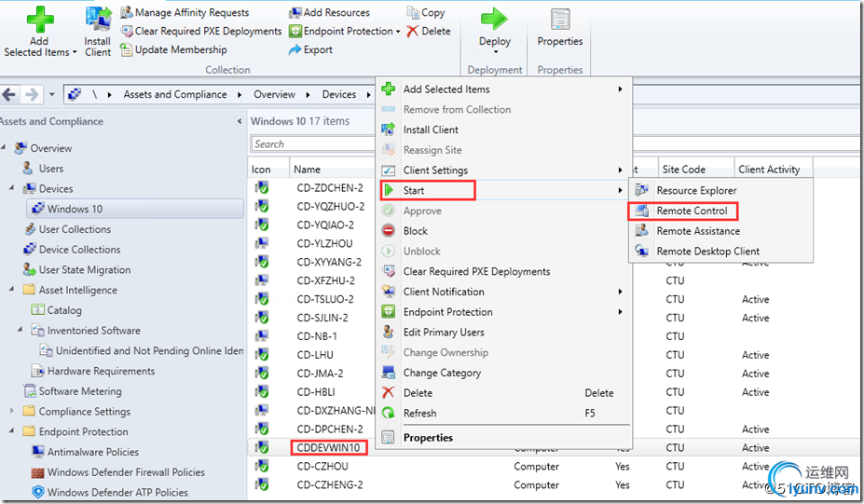Click the Properties ribbon icon
This screenshot has height=504, width=864.
560,20
